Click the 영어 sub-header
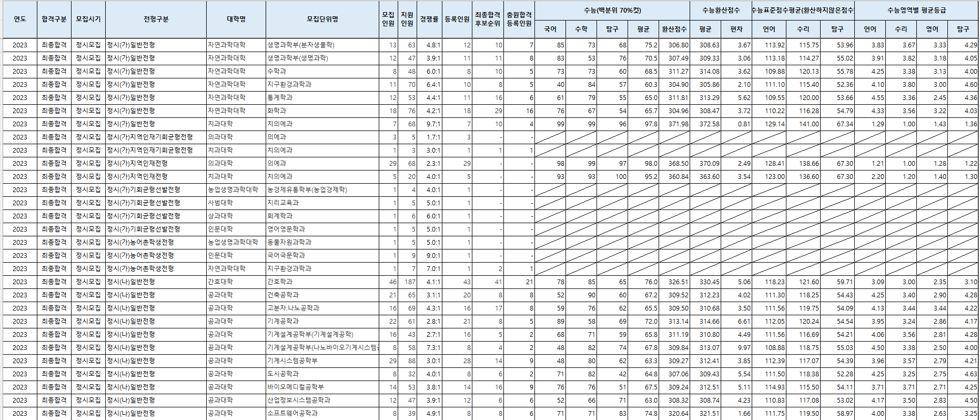Viewport: 980px width, 420px height. 932,29
